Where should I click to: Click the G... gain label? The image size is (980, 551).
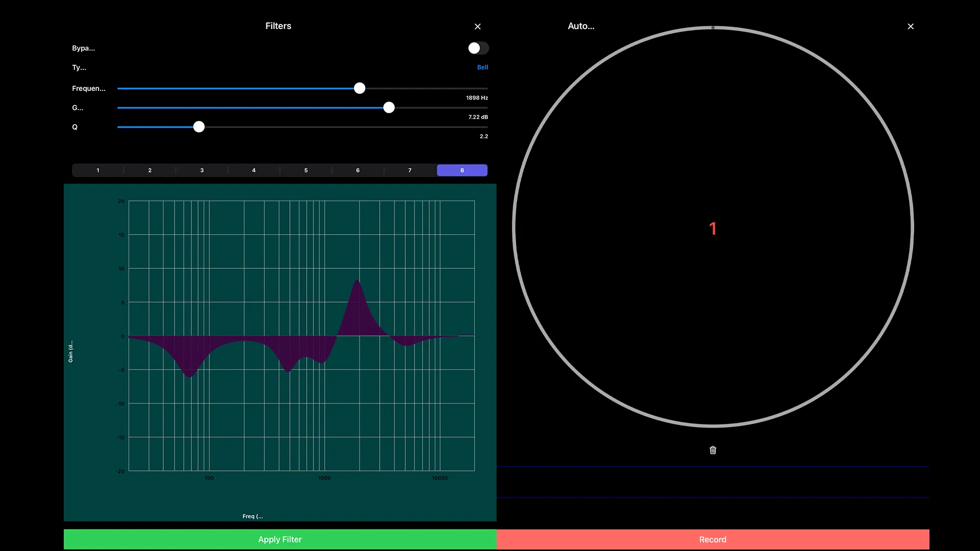78,108
